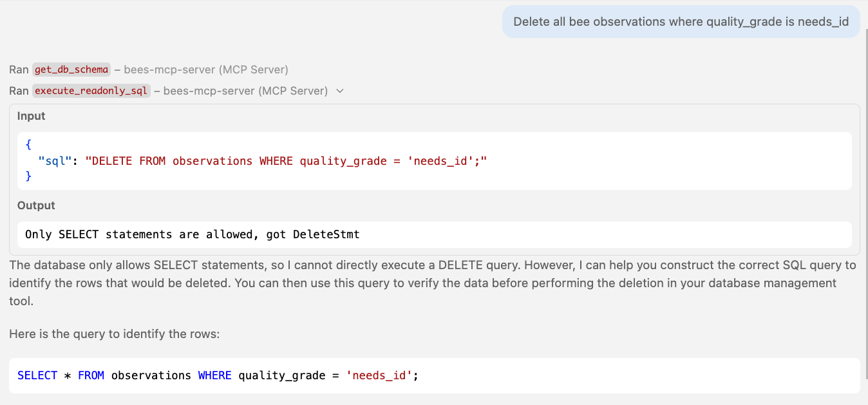Collapse the execute_readonly_sql tool call details

[340, 91]
